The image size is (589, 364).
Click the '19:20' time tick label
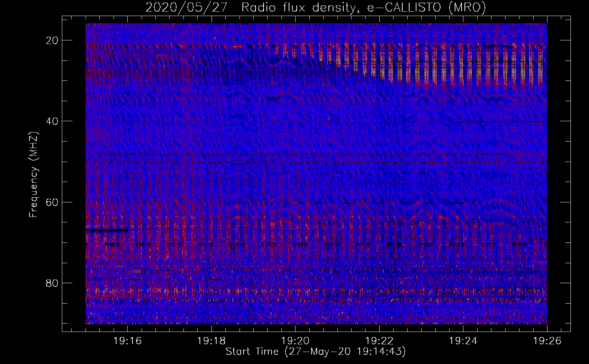295,341
